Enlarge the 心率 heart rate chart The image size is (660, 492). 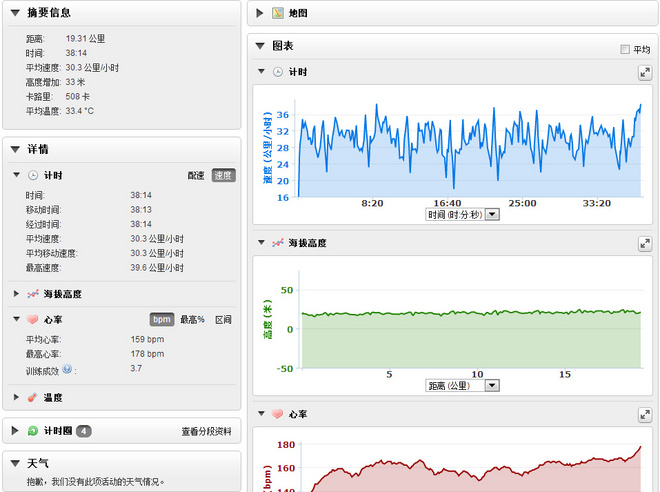click(x=645, y=415)
